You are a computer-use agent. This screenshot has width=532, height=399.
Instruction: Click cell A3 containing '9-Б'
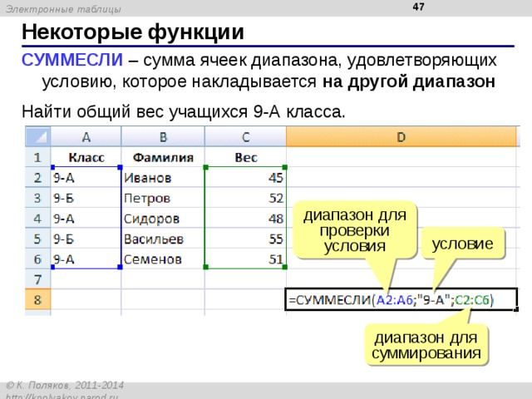(x=86, y=198)
